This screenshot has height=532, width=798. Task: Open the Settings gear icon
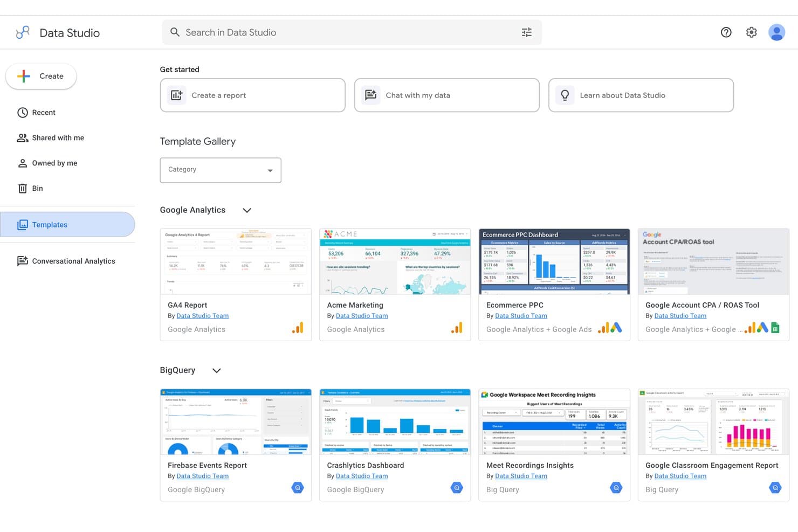click(x=752, y=32)
